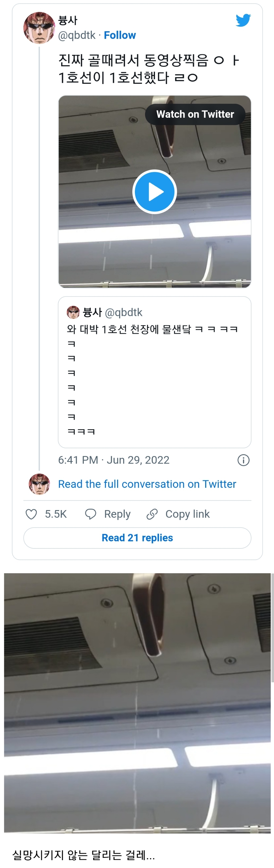Click the Read 21 replies button
Viewport: 274px width, 868px height.
[137, 538]
